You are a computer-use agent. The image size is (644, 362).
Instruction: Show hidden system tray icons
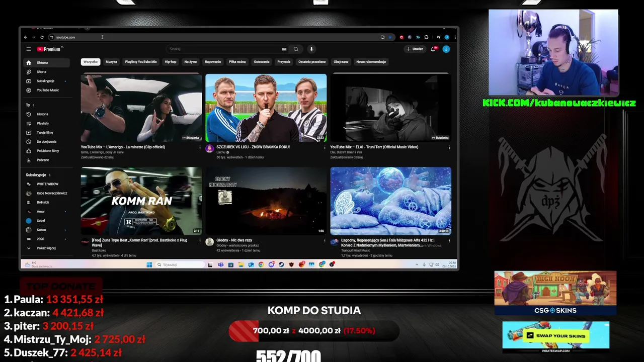tap(417, 264)
